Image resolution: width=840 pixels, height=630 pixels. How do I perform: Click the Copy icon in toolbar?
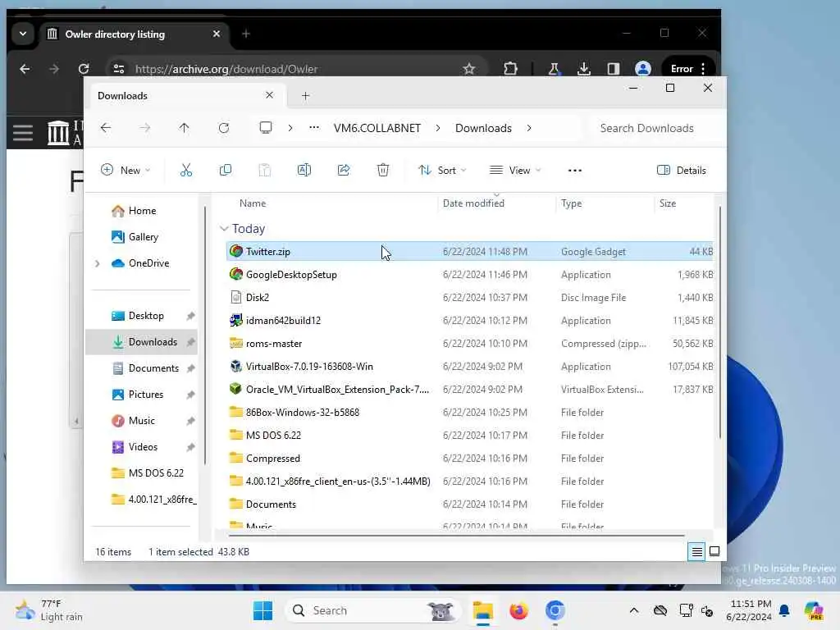[226, 171]
